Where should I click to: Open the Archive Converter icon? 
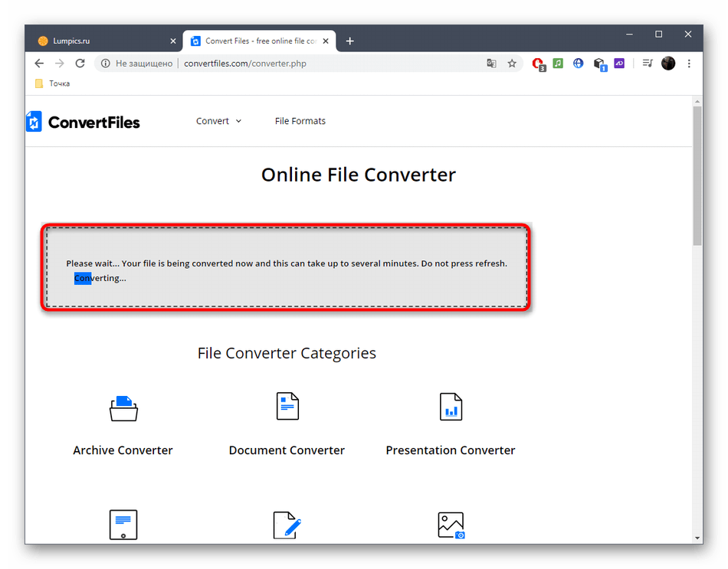pyautogui.click(x=123, y=408)
